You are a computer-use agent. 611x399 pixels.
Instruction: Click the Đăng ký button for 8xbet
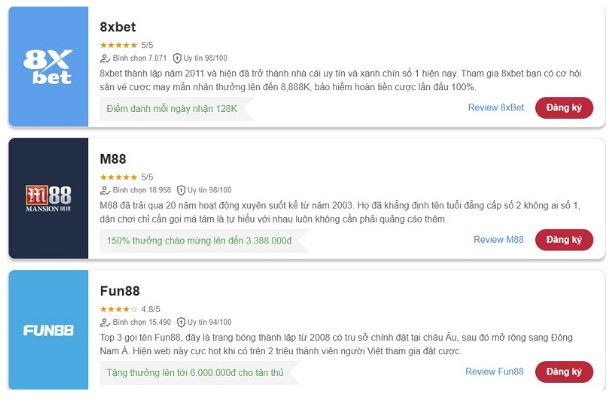click(564, 108)
